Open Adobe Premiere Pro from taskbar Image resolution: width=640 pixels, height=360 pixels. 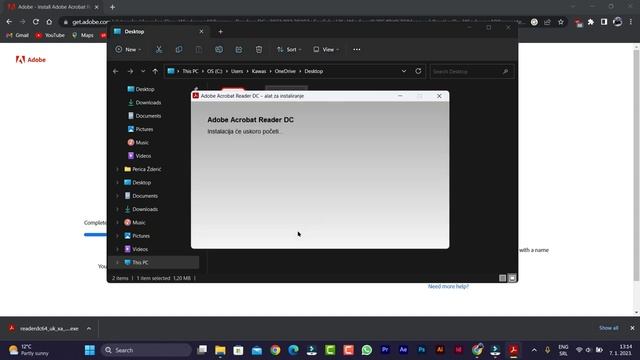[x=385, y=350]
